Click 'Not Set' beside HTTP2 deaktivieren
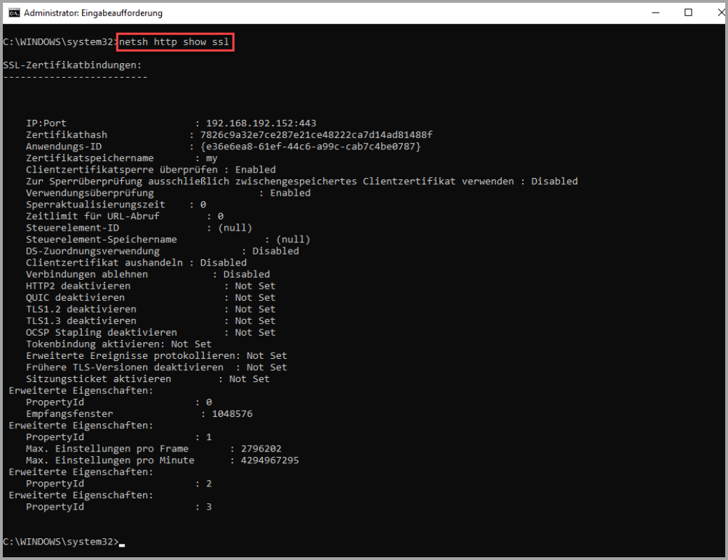Screen dimensions: 728x560 (x=255, y=286)
